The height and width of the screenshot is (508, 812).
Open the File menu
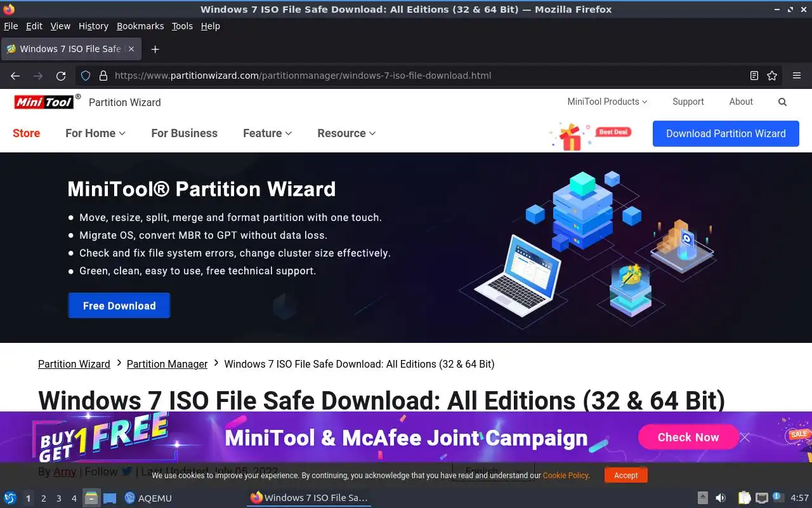pos(11,26)
